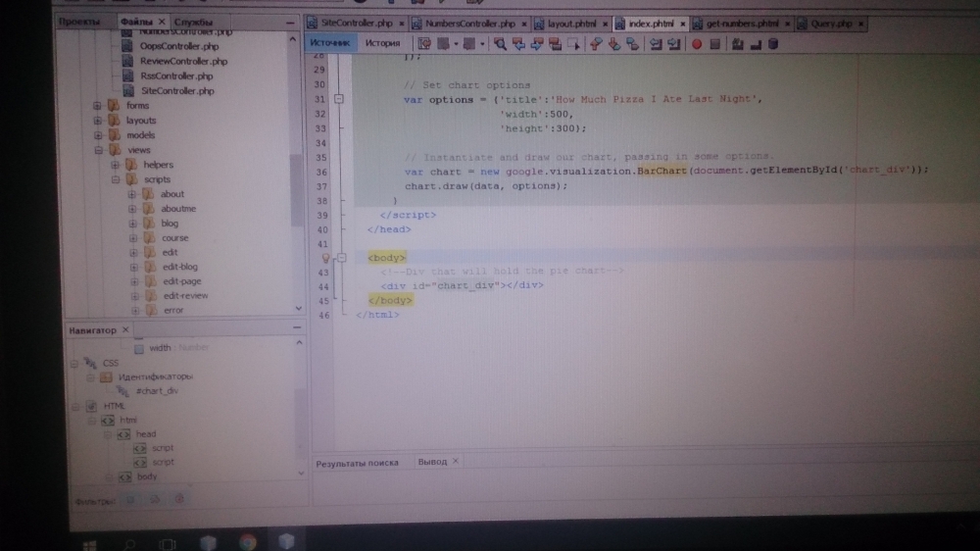Click the Stop Macro Recording square icon
Screen dimensions: 980x551
(714, 43)
